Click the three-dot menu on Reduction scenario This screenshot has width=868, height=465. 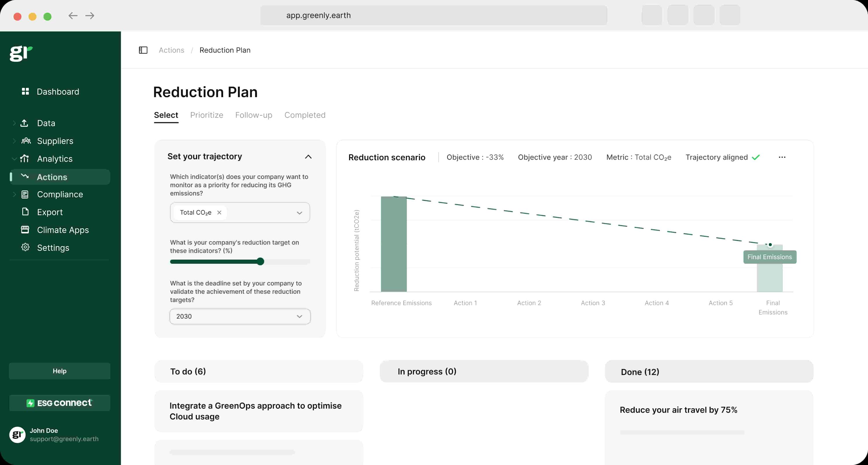pyautogui.click(x=782, y=158)
